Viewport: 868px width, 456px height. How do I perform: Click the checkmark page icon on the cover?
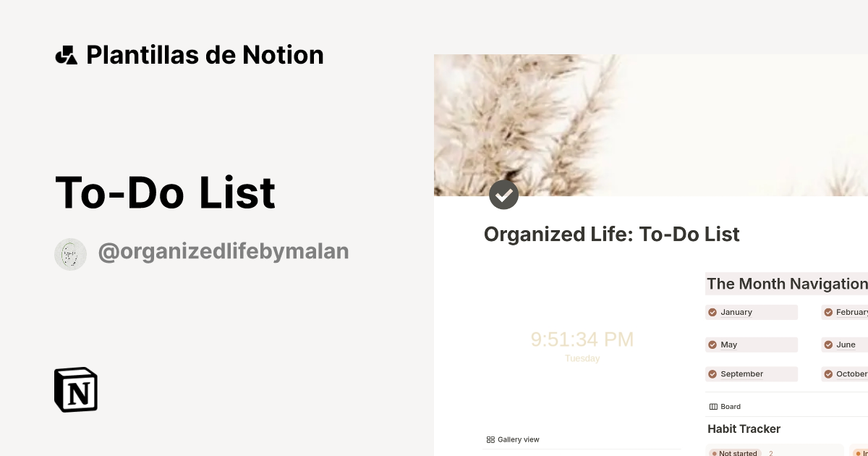504,195
